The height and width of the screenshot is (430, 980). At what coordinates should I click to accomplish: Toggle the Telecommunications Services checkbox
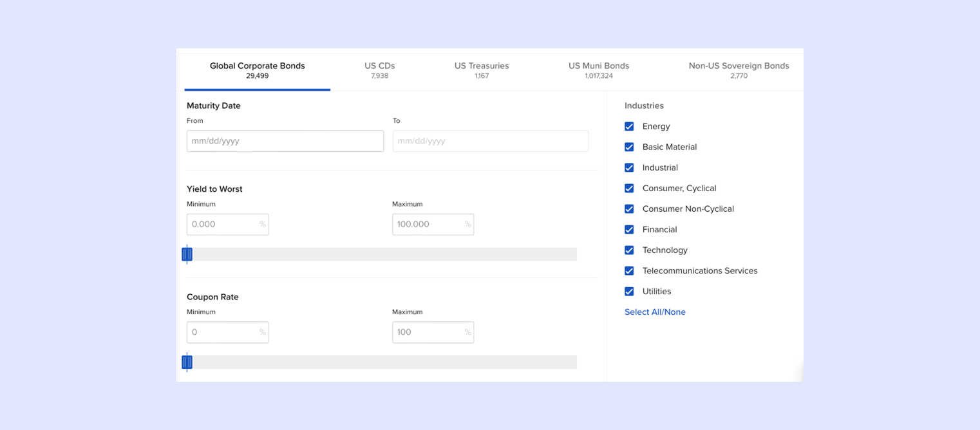pyautogui.click(x=629, y=271)
